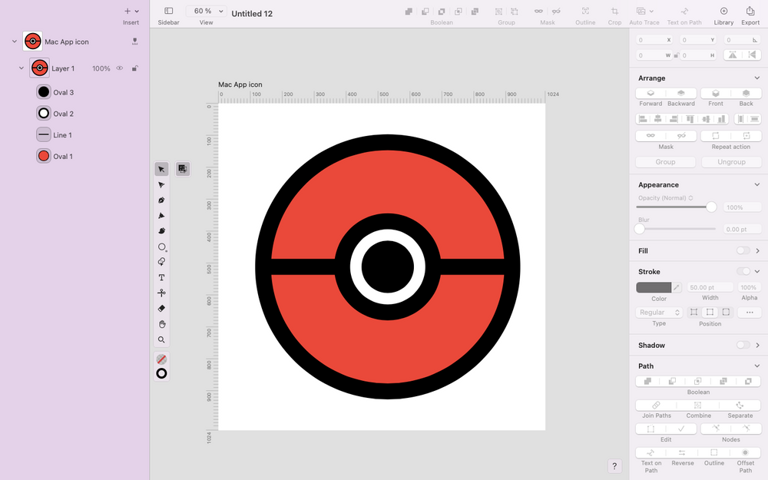The height and width of the screenshot is (480, 768).
Task: Select the Selection arrow tool
Action: (x=161, y=169)
